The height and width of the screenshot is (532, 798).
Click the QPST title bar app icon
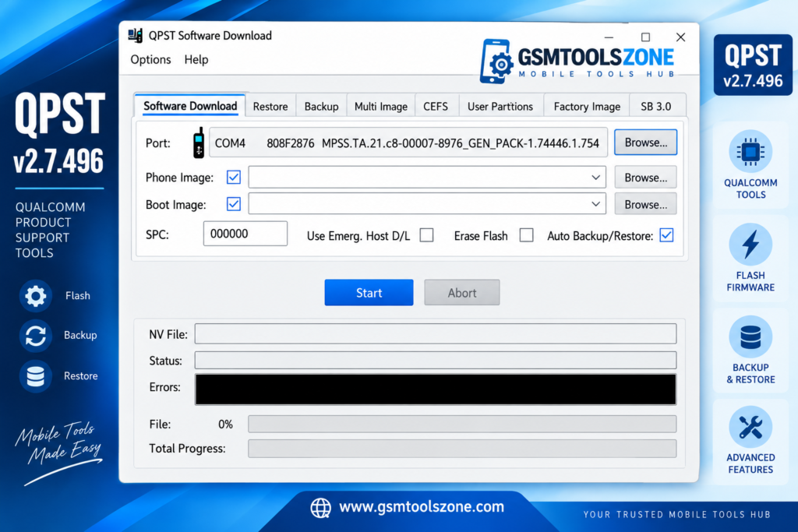(136, 36)
